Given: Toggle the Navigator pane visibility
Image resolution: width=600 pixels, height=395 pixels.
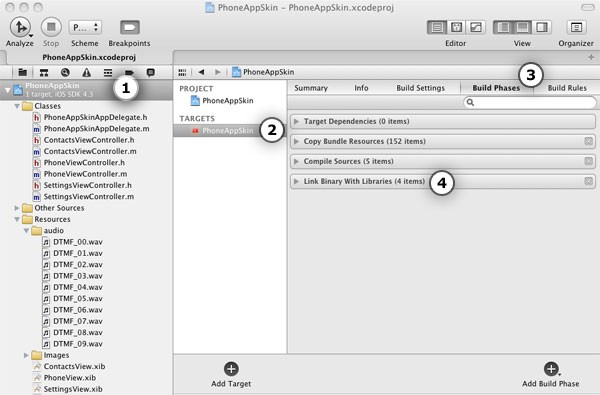Looking at the screenshot, I should click(503, 27).
